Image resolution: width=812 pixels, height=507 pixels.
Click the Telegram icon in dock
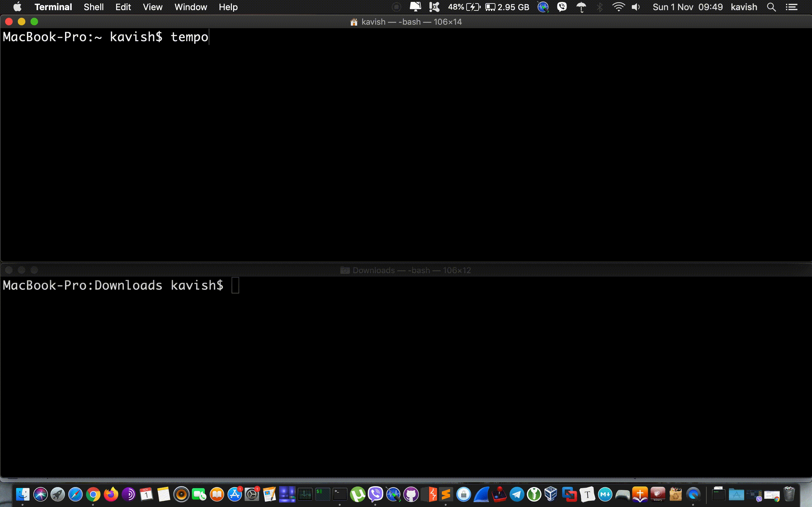click(516, 495)
